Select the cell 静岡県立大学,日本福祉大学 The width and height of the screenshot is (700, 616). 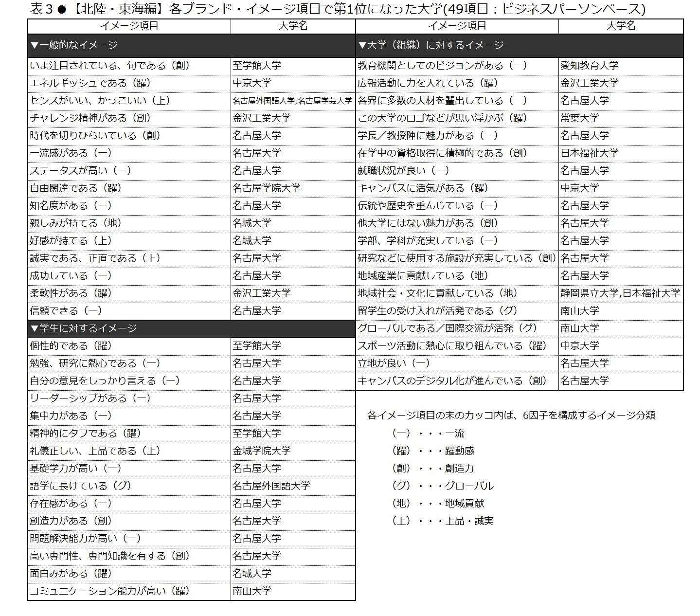tap(620, 293)
